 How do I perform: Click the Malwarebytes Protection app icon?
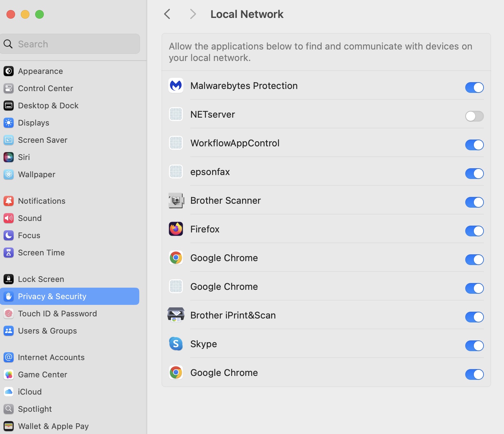pos(176,86)
